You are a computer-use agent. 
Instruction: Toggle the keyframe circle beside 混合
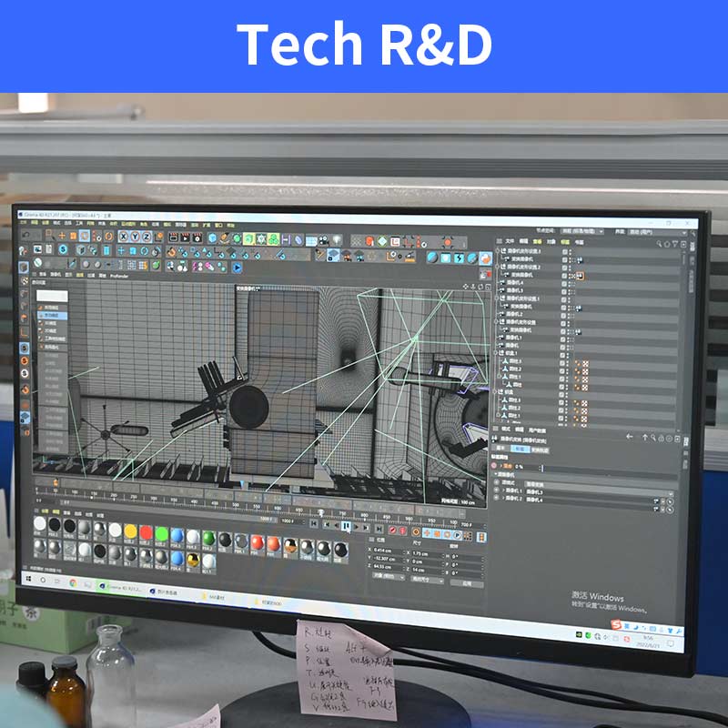(494, 466)
